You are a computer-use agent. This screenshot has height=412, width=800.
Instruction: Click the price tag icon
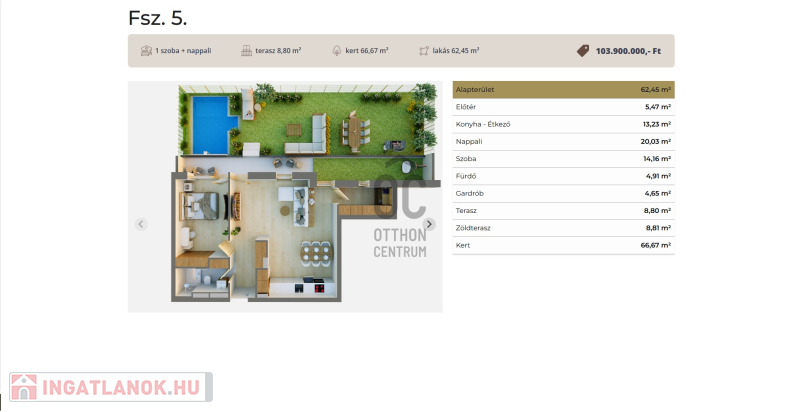coord(583,50)
